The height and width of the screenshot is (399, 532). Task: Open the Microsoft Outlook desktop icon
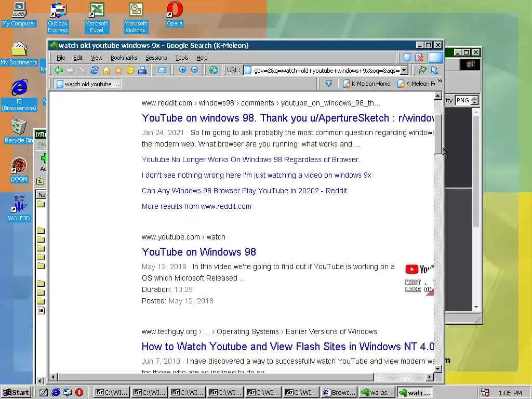point(136,18)
